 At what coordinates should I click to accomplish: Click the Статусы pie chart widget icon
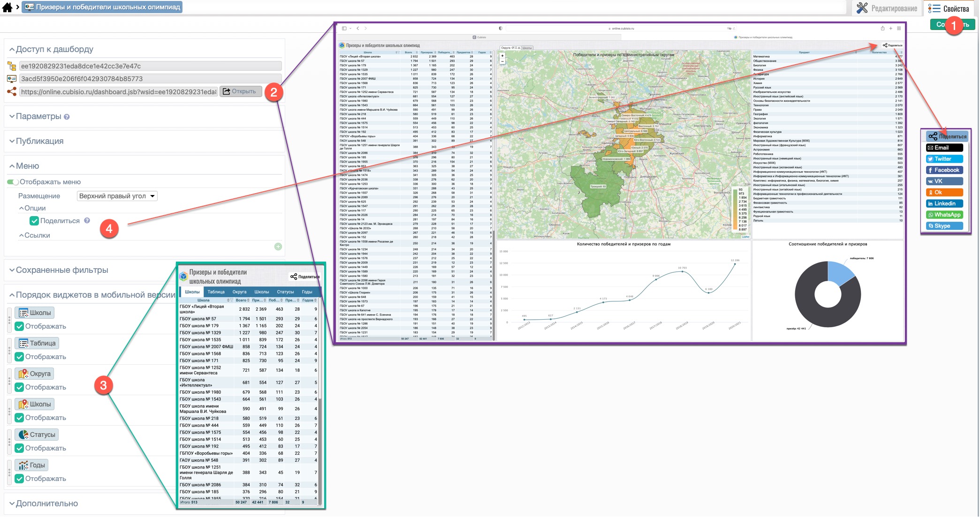pyautogui.click(x=23, y=435)
